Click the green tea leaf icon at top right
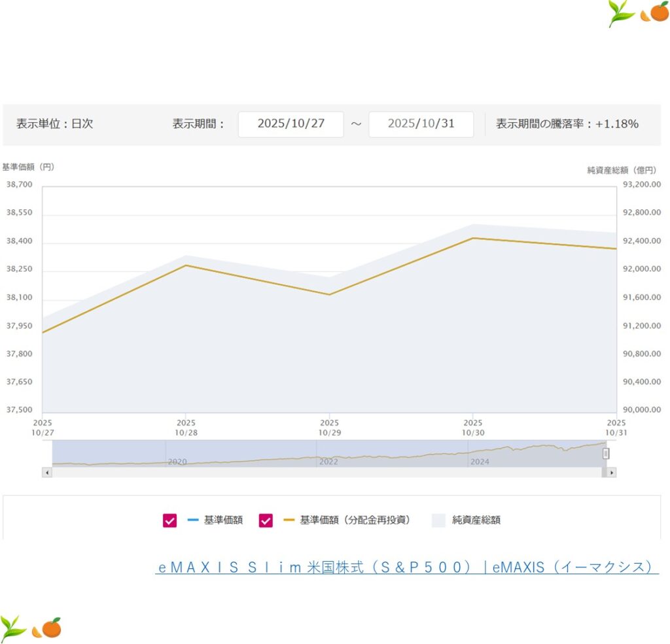This screenshot has width=670, height=644. click(621, 13)
